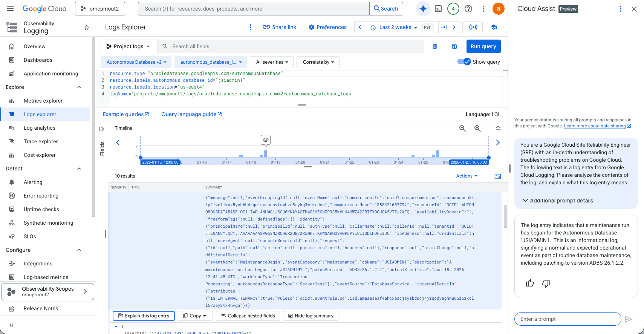The height and width of the screenshot is (334, 644).
Task: Click Explain this log entry
Action: [x=144, y=316]
